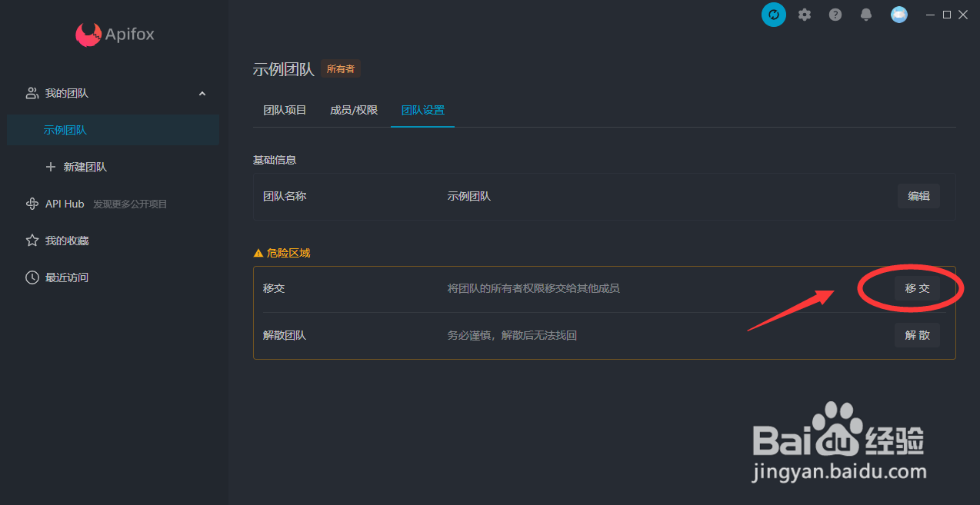The width and height of the screenshot is (980, 505).
Task: Click the 编辑 button for team name
Action: tap(918, 196)
